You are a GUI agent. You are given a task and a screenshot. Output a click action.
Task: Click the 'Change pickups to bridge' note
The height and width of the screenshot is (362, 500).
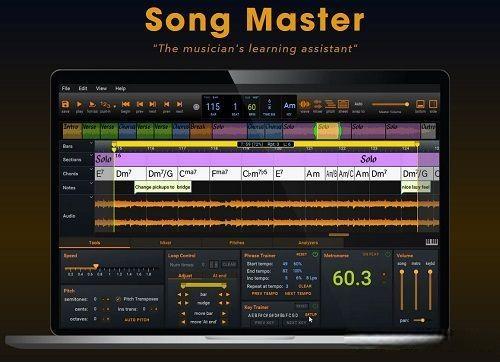click(163, 187)
